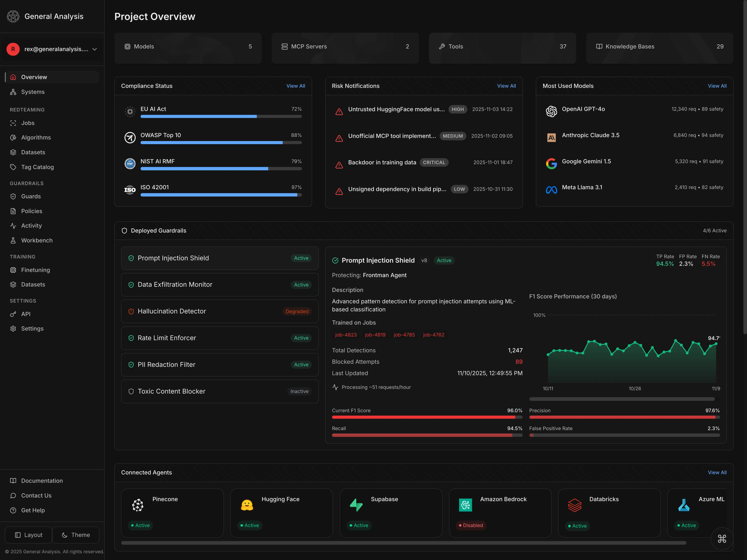This screenshot has width=747, height=560.
Task: Expand the Data Exfiltration Monitor guardrail
Action: pyautogui.click(x=219, y=284)
